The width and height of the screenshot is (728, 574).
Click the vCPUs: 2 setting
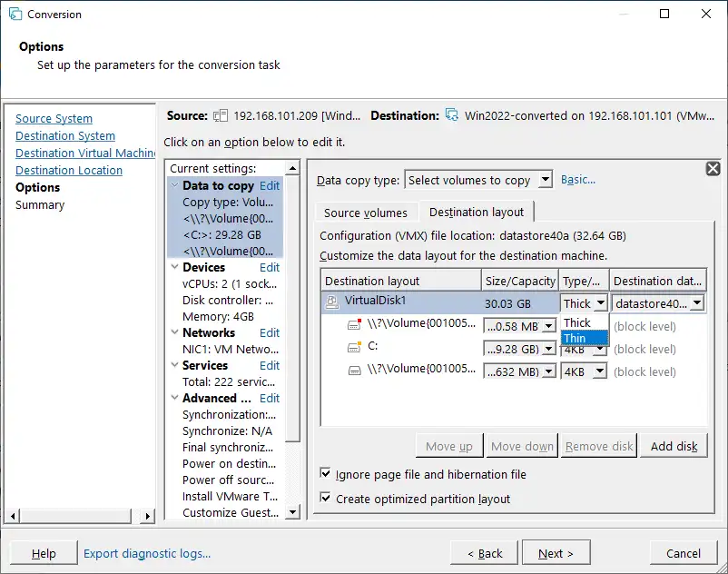[230, 283]
